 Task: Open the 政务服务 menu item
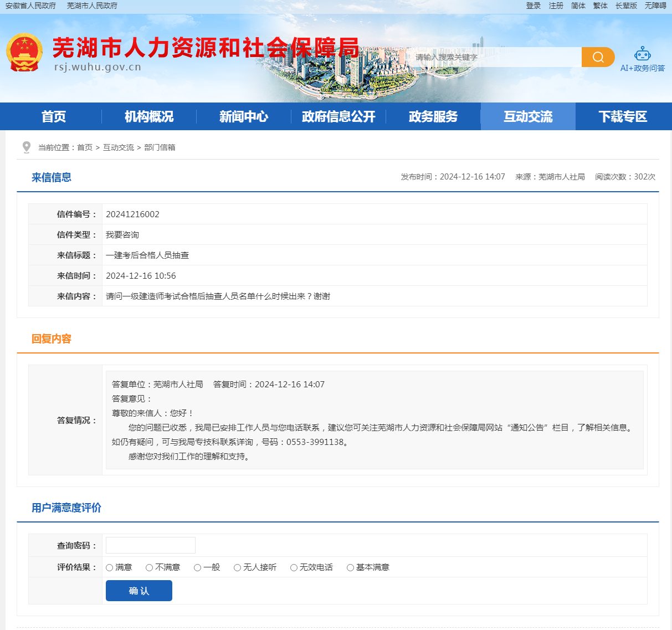pos(433,117)
